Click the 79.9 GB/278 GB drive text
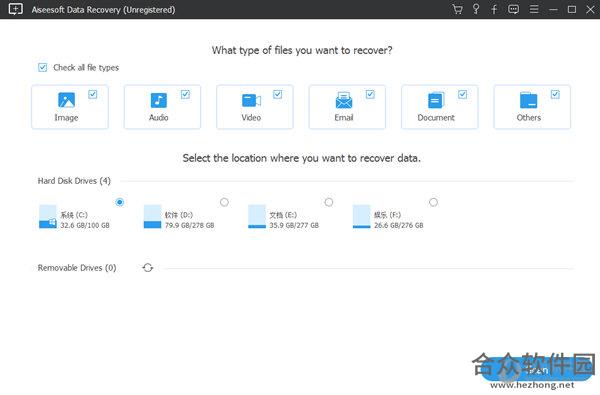This screenshot has height=395, width=600. [189, 225]
